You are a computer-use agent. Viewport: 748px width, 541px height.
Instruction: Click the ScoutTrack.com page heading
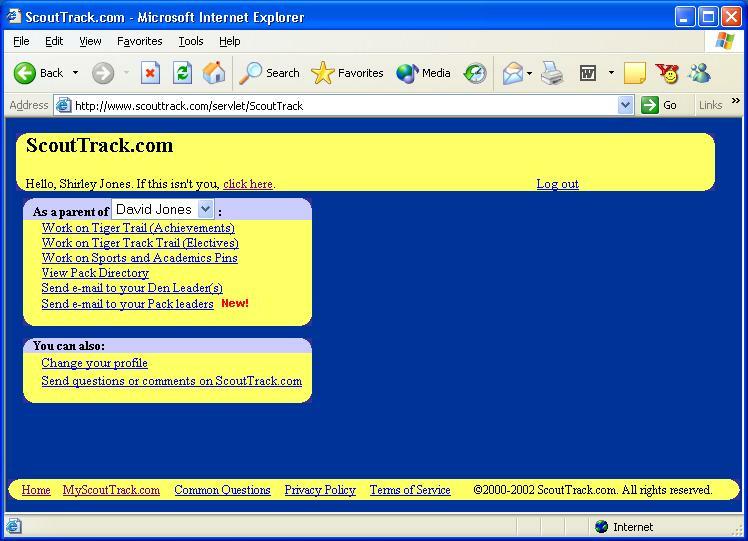coord(100,145)
